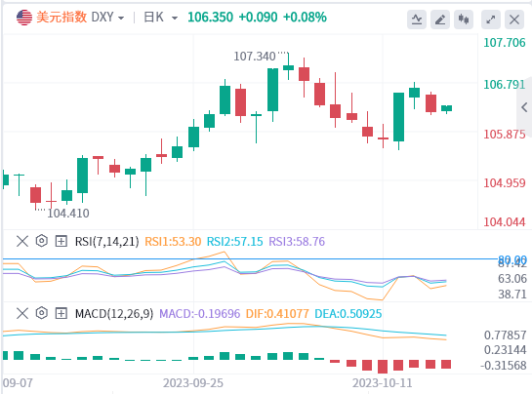Select RSI(7,14,21) indicator label
The height and width of the screenshot is (394, 532).
click(x=106, y=242)
